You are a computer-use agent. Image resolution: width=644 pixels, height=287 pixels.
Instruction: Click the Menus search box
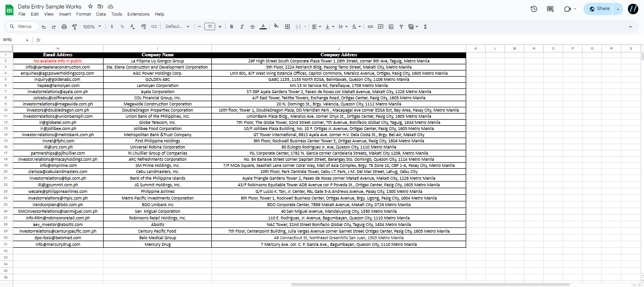[x=22, y=26]
